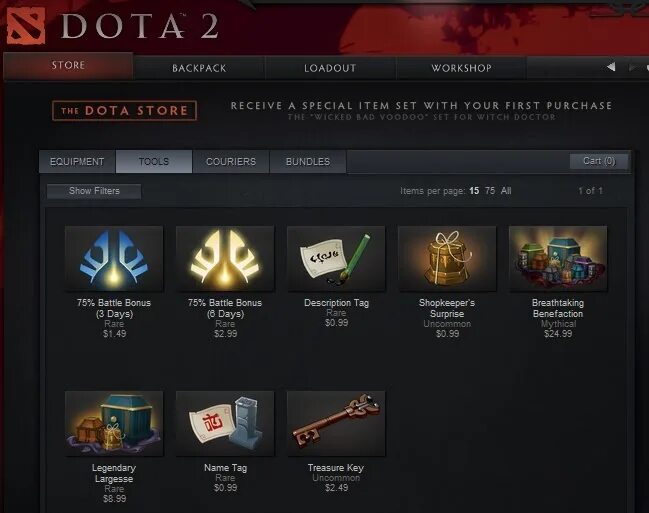This screenshot has width=649, height=513.
Task: Click the Dota 2 logo icon
Action: click(x=26, y=26)
